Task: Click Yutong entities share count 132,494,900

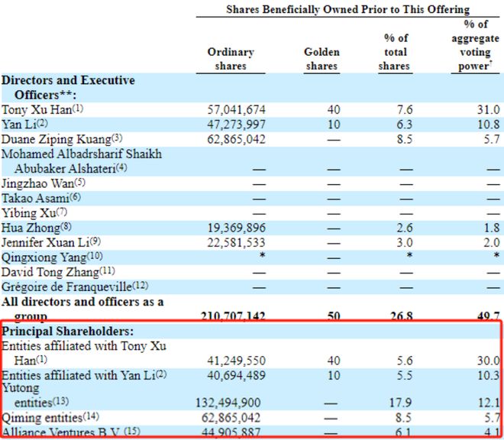Action: point(228,403)
